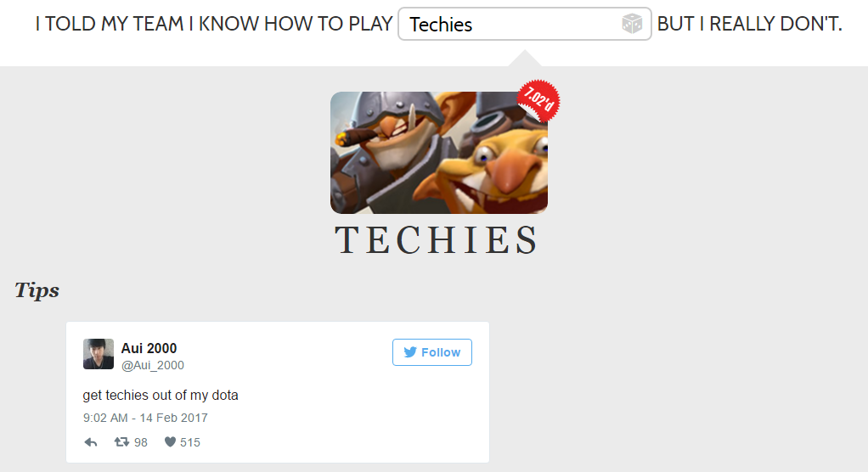Select the Techies hero input field
868x472 pixels.
[524, 24]
